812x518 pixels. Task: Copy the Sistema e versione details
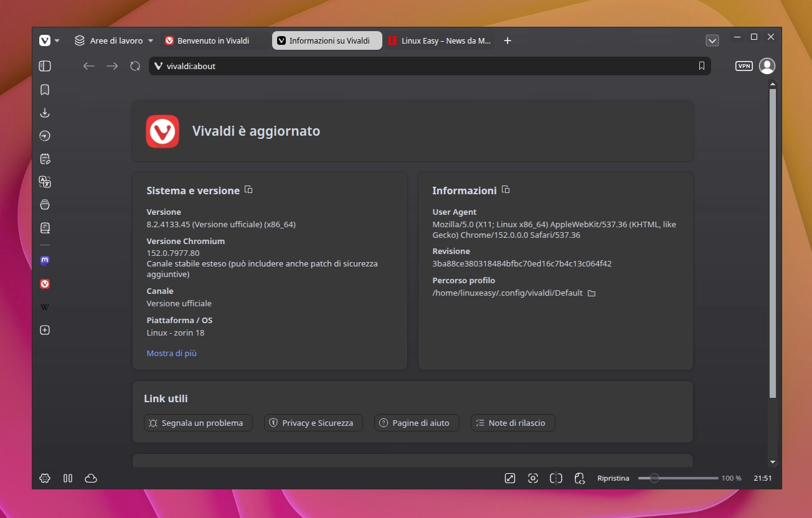pos(248,190)
